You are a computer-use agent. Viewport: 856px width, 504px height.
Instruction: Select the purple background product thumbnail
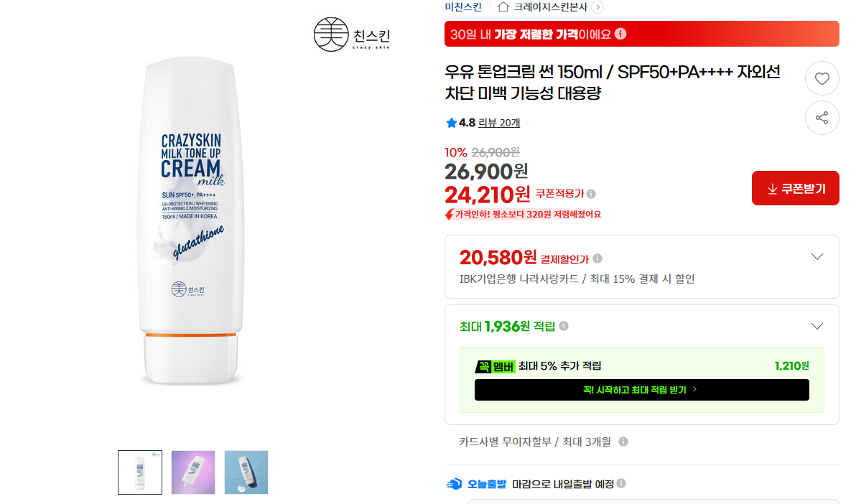192,472
